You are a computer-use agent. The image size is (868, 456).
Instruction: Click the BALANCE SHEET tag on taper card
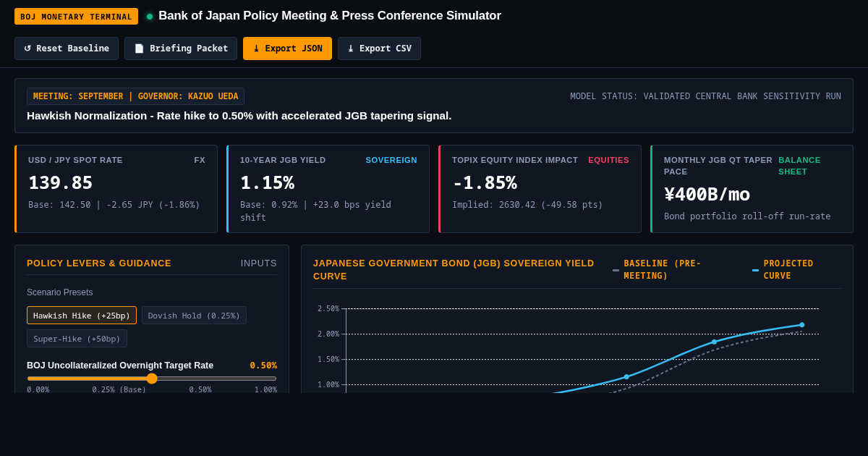coord(799,166)
